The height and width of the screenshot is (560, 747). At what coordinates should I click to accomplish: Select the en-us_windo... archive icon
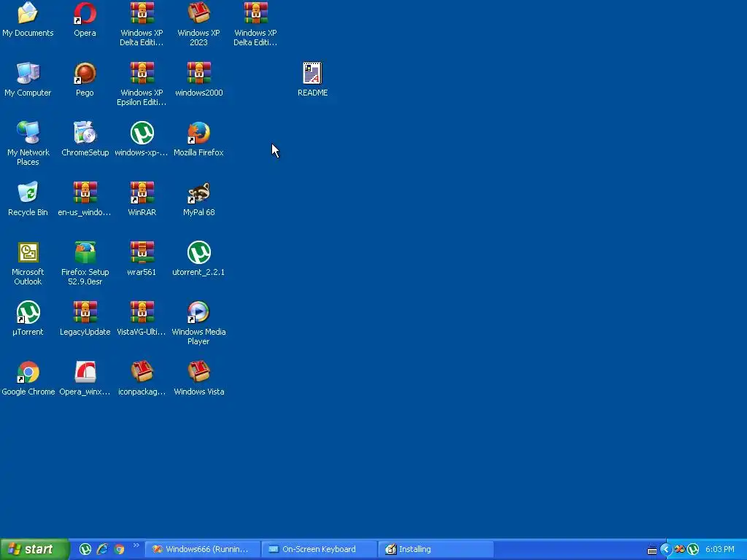[x=85, y=198]
